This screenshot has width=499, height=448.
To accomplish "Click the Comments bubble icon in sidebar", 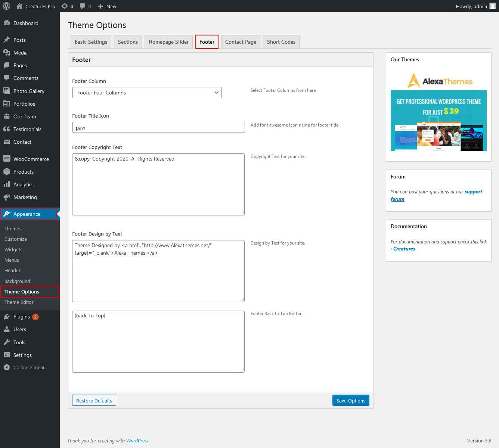I will click(7, 78).
